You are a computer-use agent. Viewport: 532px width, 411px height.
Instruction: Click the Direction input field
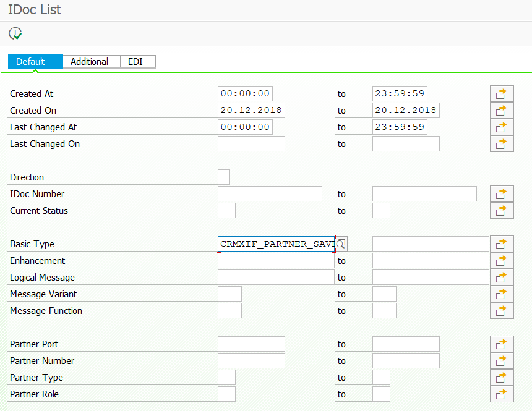tap(223, 177)
